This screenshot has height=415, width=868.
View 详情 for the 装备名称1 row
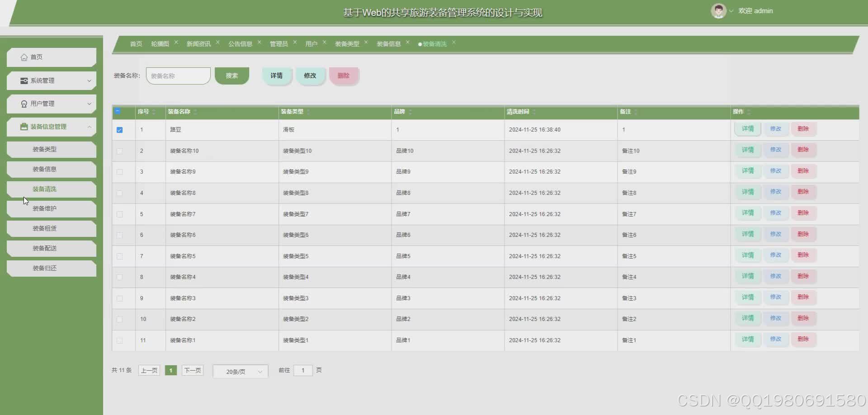[x=748, y=339]
